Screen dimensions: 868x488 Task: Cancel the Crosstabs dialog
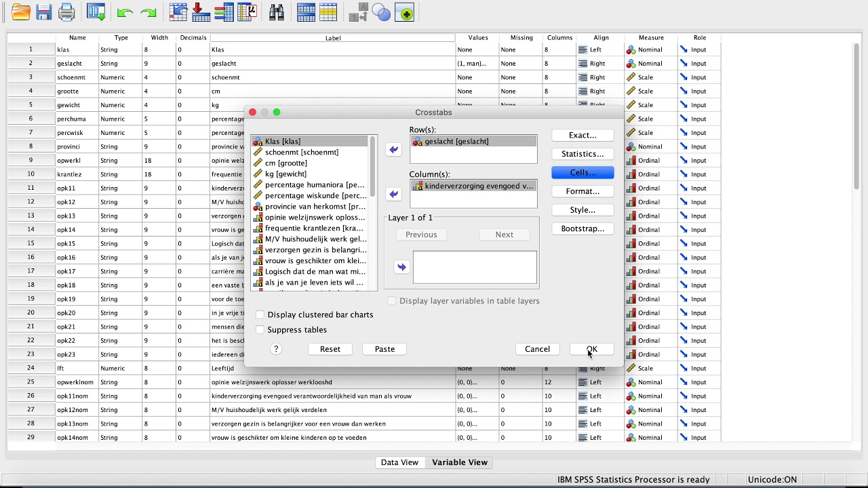point(537,349)
